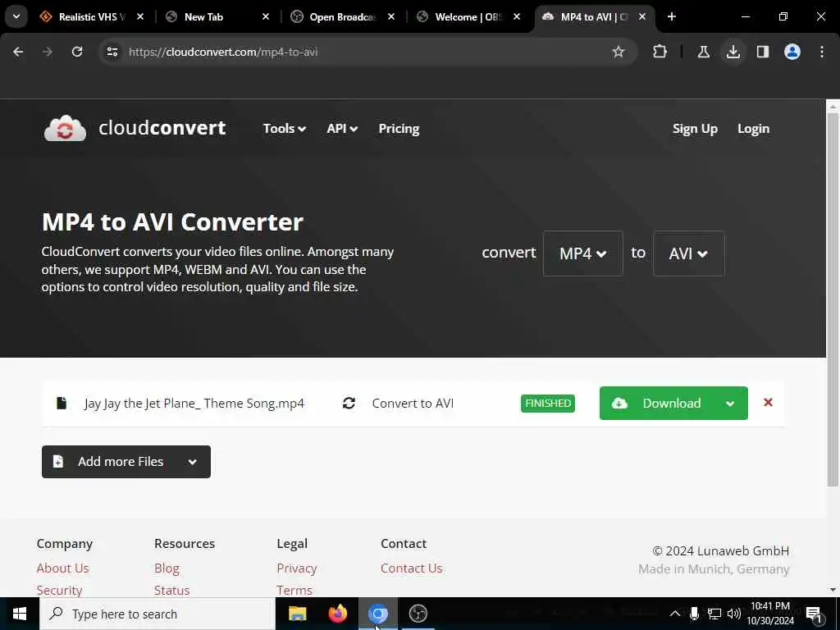Open the About Us footer link
This screenshot has width=840, height=630.
(62, 568)
